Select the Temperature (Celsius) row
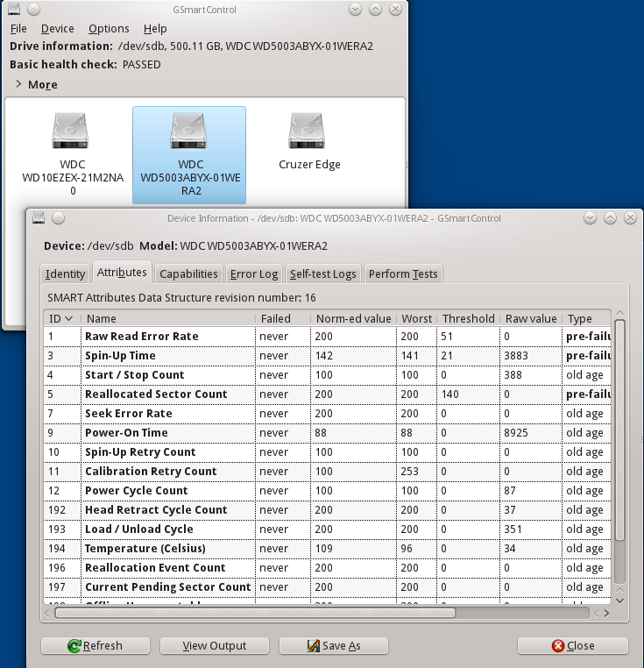The width and height of the screenshot is (644, 668). coord(327,548)
